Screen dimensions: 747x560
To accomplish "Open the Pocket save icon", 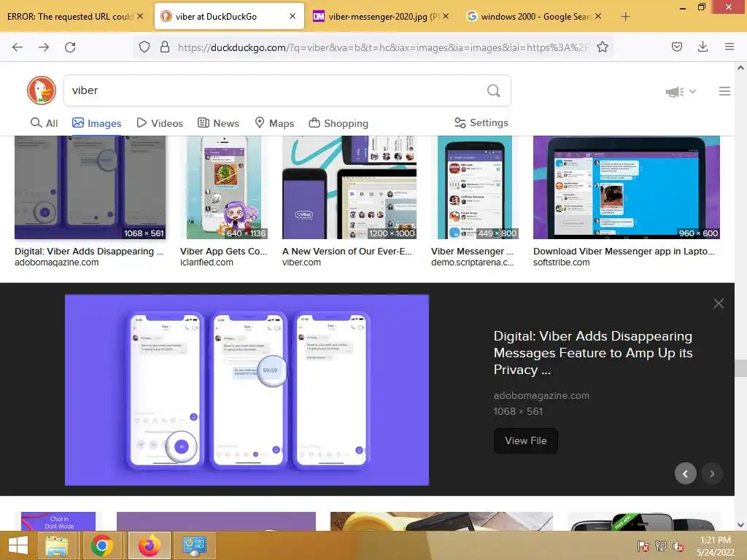I will (676, 47).
